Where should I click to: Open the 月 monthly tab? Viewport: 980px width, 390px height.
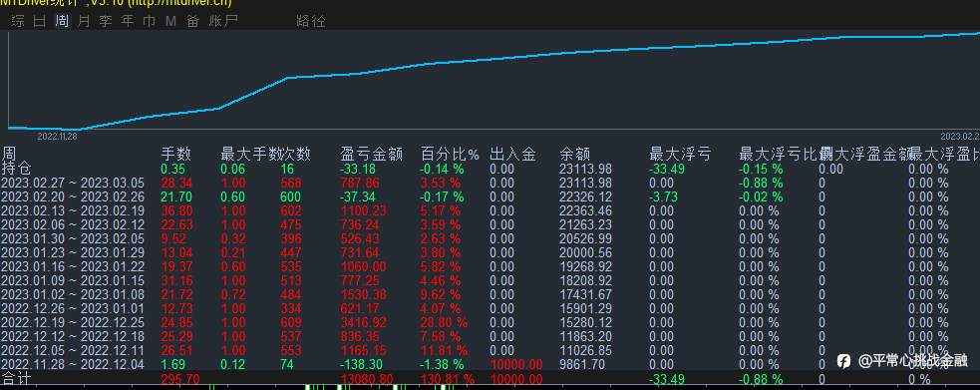pyautogui.click(x=84, y=21)
